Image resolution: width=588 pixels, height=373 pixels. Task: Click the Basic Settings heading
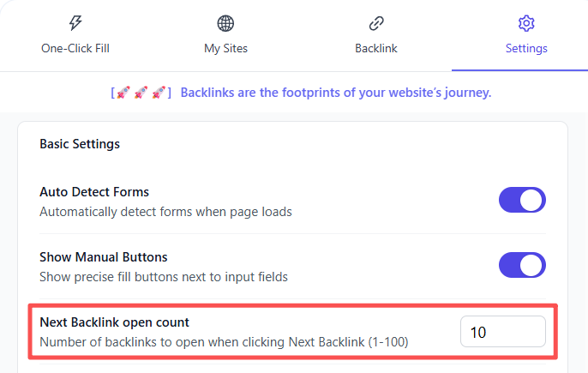(80, 144)
